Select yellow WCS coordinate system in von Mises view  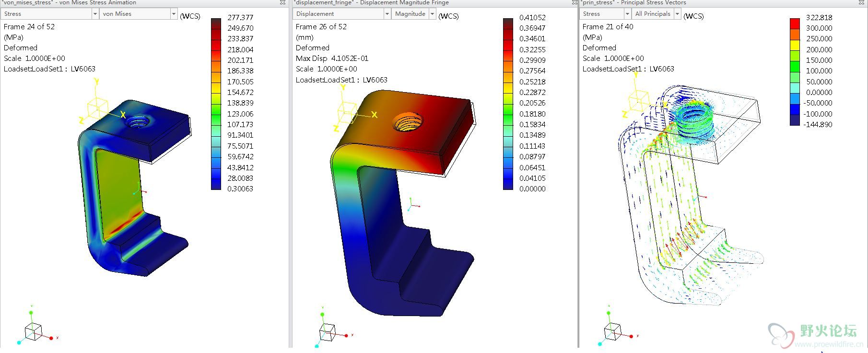coord(98,106)
